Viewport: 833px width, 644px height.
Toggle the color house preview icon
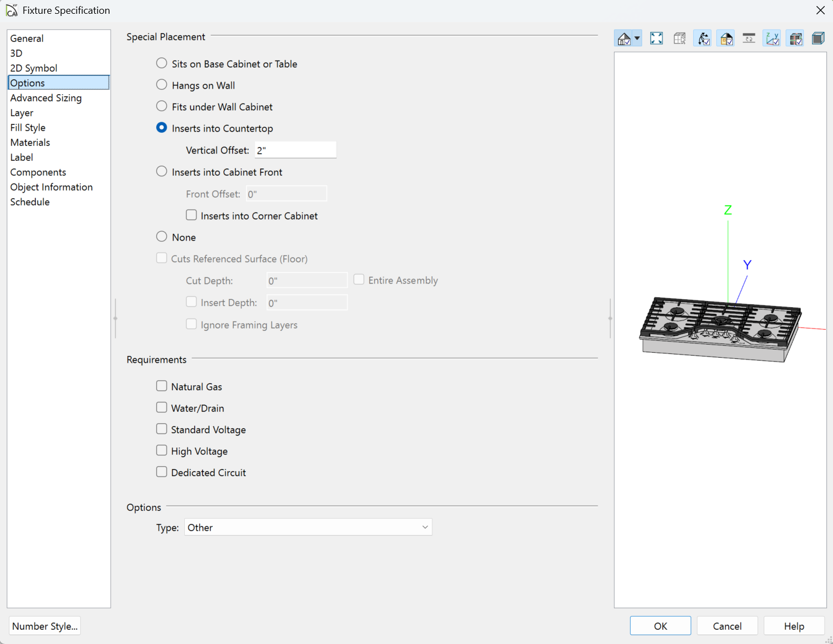click(726, 39)
